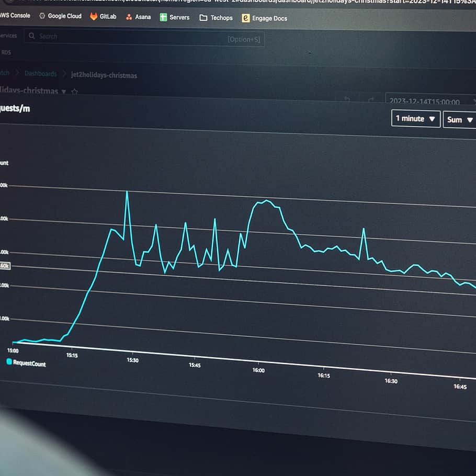Open the AWS Console bookmark
This screenshot has width=476, height=476.
coord(16,15)
